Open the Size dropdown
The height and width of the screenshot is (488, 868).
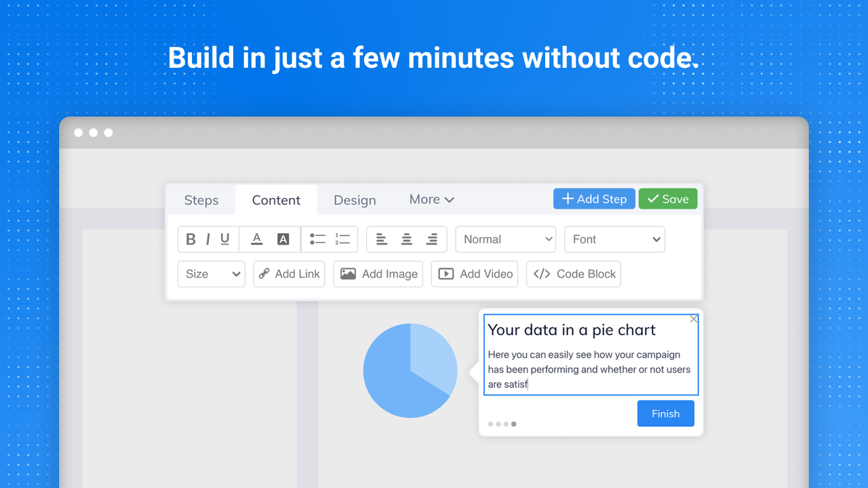pos(211,274)
